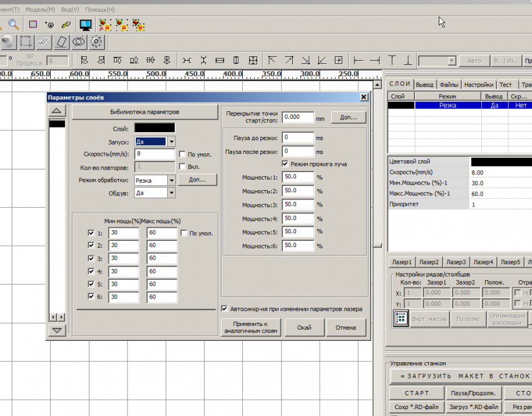This screenshot has height=416, width=532.
Task: Click down arrow below layer list
Action: click(x=57, y=330)
